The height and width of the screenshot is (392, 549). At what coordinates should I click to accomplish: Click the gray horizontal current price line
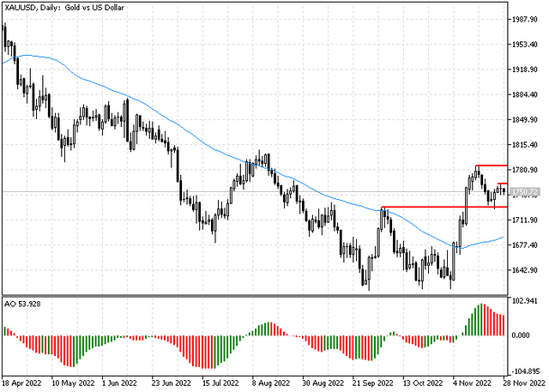coord(255,192)
